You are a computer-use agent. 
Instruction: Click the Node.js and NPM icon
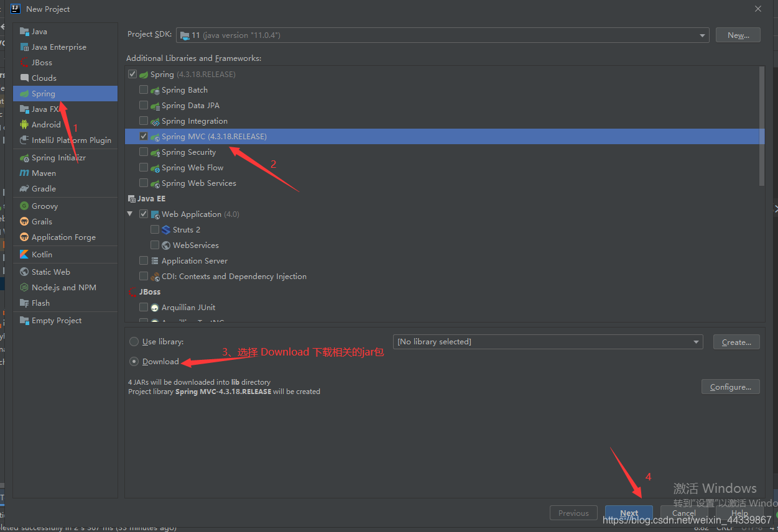(24, 287)
